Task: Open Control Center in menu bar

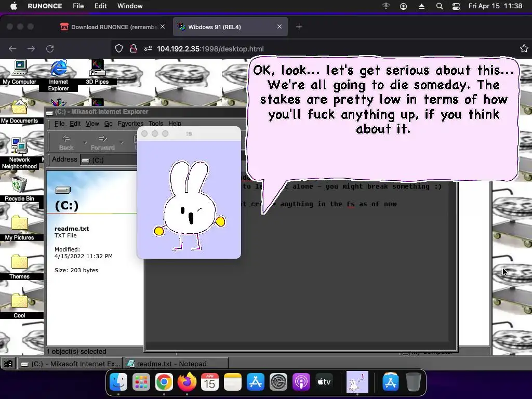Action: 456,6
